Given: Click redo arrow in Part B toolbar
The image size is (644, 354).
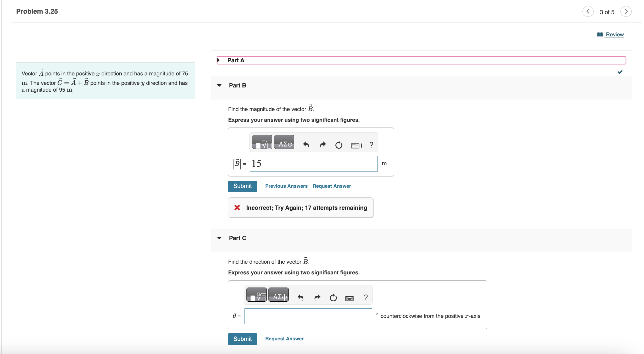Looking at the screenshot, I should pos(323,145).
